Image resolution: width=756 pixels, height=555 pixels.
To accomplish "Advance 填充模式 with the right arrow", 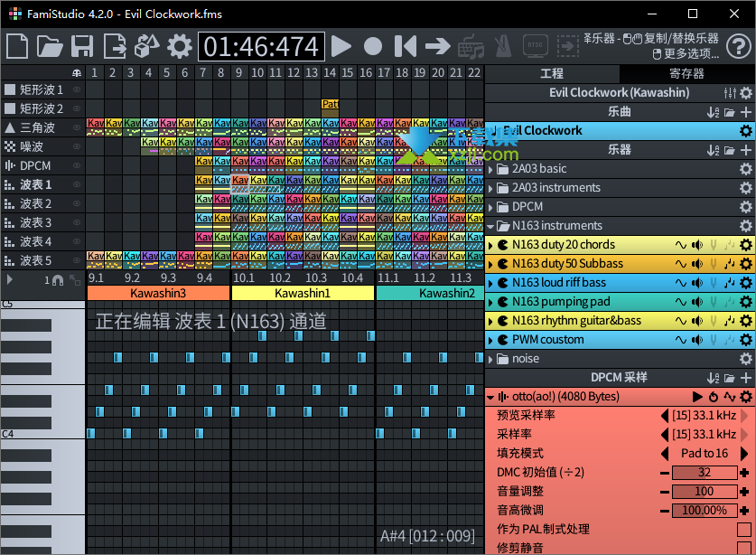I will [744, 454].
